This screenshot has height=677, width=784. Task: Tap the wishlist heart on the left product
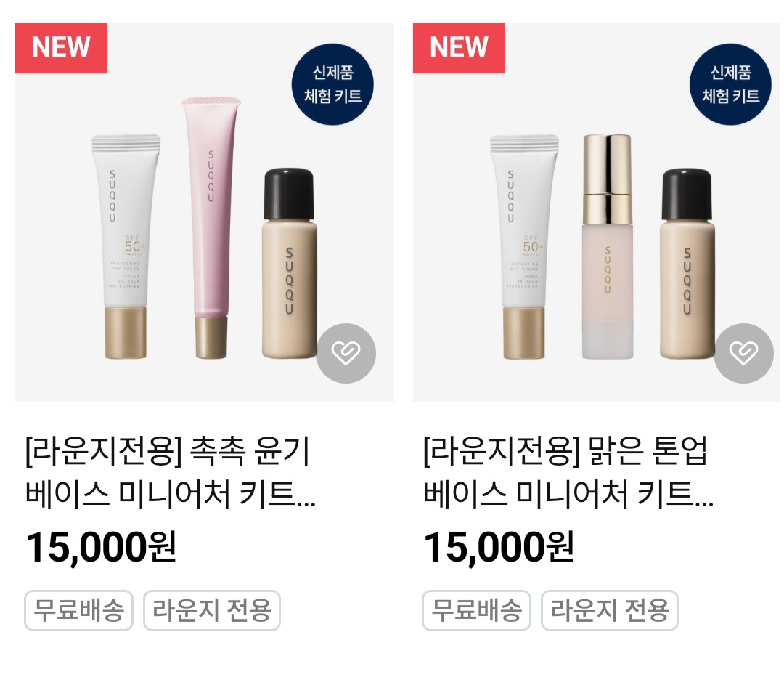pyautogui.click(x=346, y=353)
